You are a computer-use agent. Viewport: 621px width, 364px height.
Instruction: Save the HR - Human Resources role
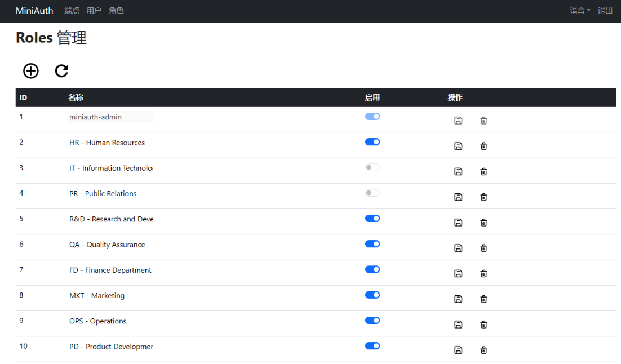[458, 146]
